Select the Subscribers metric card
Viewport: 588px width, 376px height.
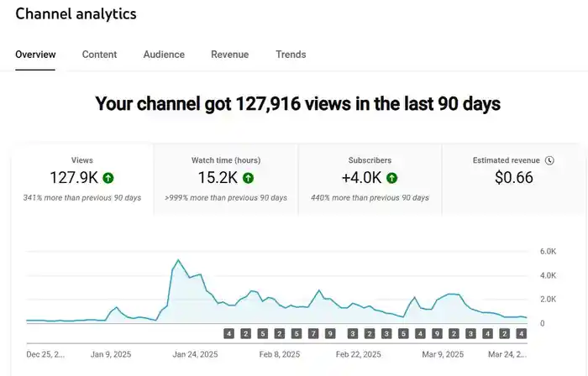(x=370, y=180)
